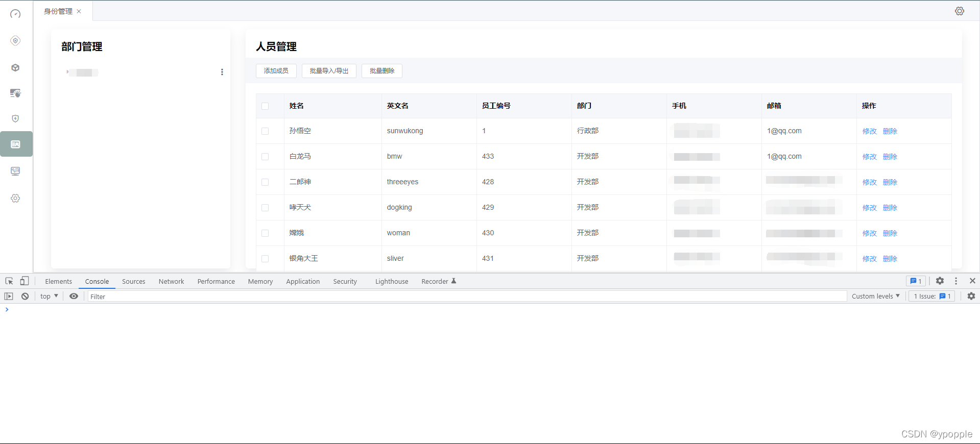Open the monitor card icon in sidebar
The image size is (980, 444).
(x=15, y=171)
